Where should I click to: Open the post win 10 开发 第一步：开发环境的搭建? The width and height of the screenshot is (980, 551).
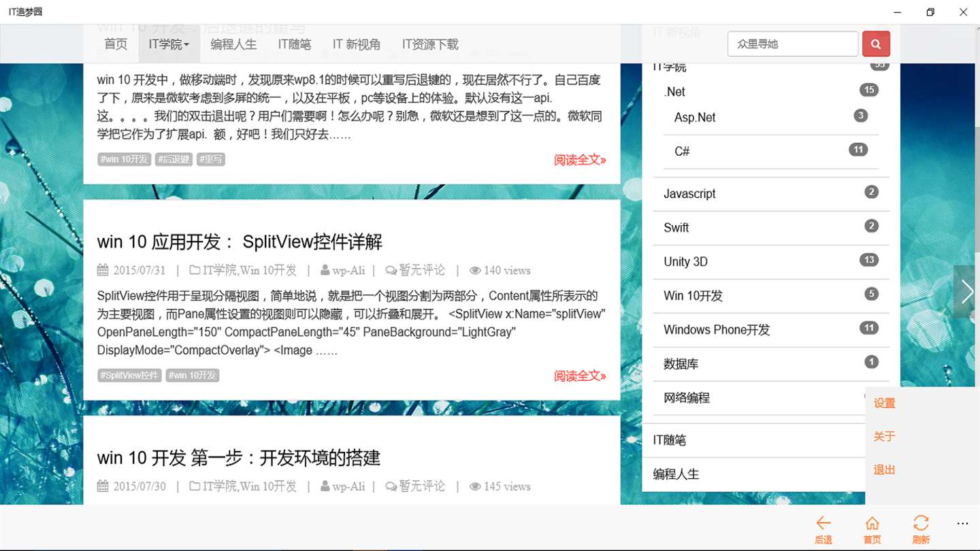(x=238, y=458)
